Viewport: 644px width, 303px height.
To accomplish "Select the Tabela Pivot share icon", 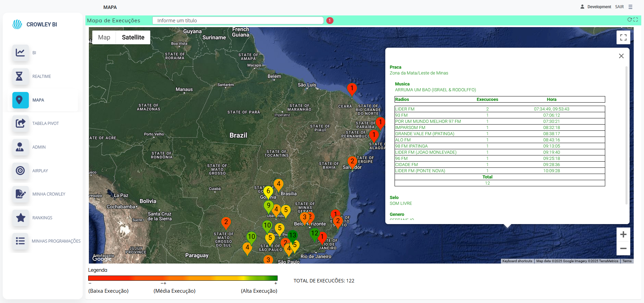I will click(20, 123).
